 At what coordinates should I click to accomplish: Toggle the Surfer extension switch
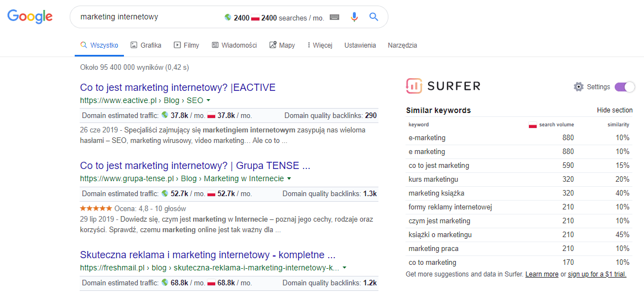[x=625, y=87]
